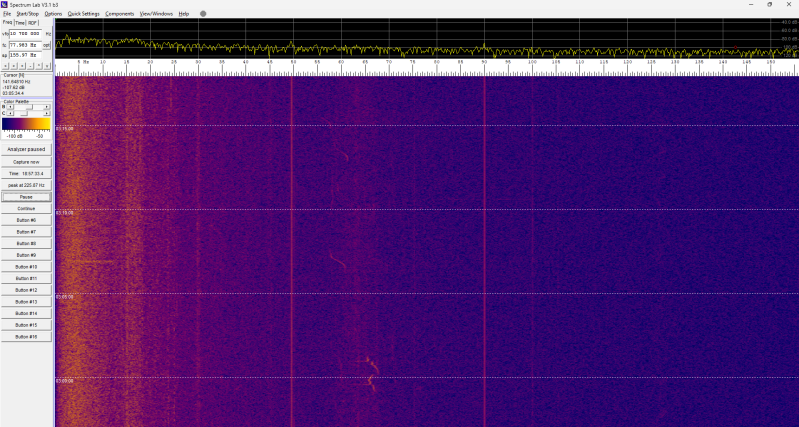The width and height of the screenshot is (799, 427).
Task: Click the color palette gradient bar
Action: point(26,124)
